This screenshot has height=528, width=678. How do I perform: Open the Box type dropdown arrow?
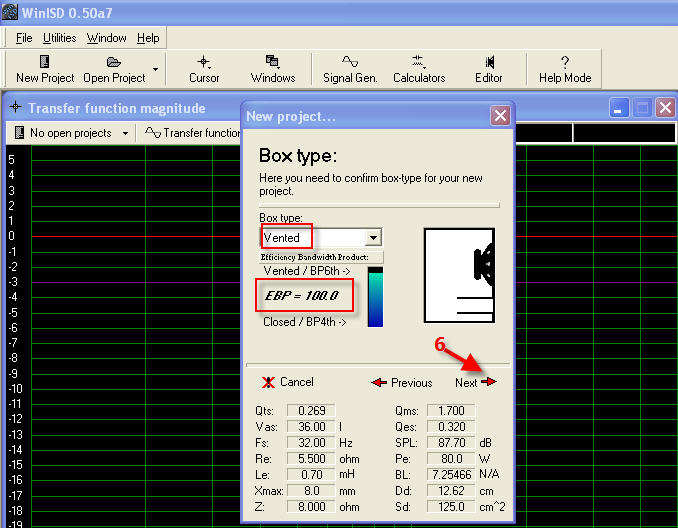click(x=373, y=237)
